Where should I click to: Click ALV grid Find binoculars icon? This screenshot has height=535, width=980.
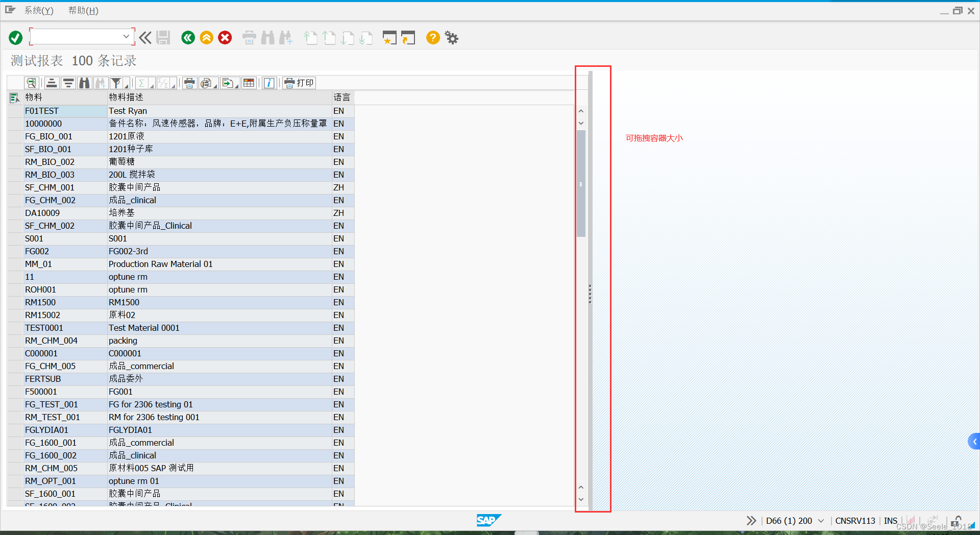tap(85, 83)
